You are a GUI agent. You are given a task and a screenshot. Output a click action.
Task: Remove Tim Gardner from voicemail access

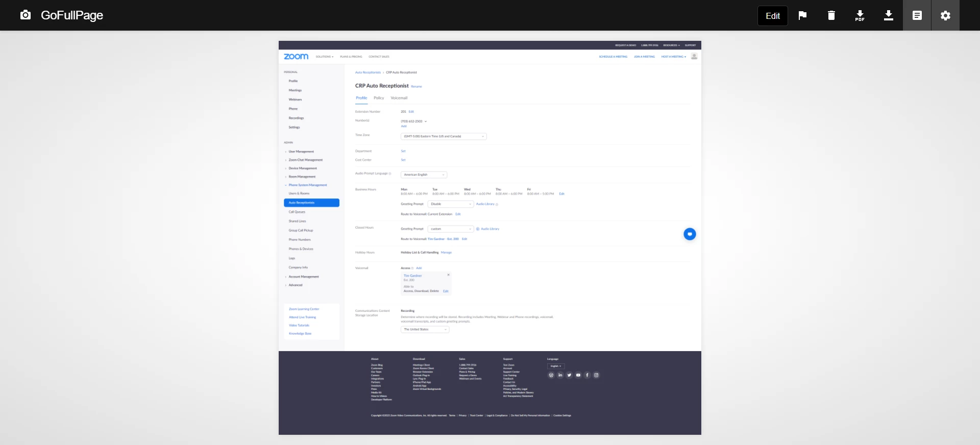coord(449,275)
